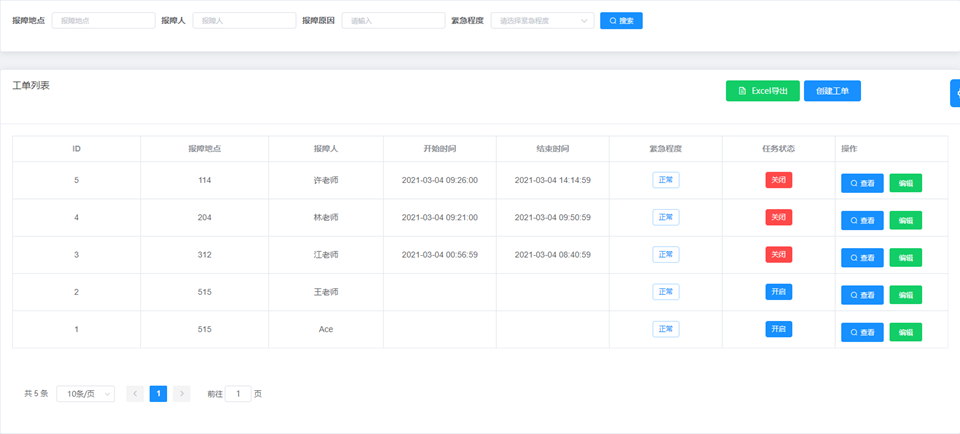Click the 报障原因 input field
Image resolution: width=960 pixels, height=434 pixels.
pos(393,21)
